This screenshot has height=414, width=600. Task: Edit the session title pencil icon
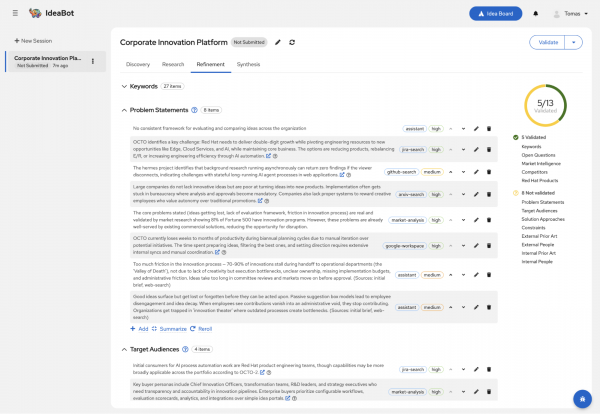[278, 42]
